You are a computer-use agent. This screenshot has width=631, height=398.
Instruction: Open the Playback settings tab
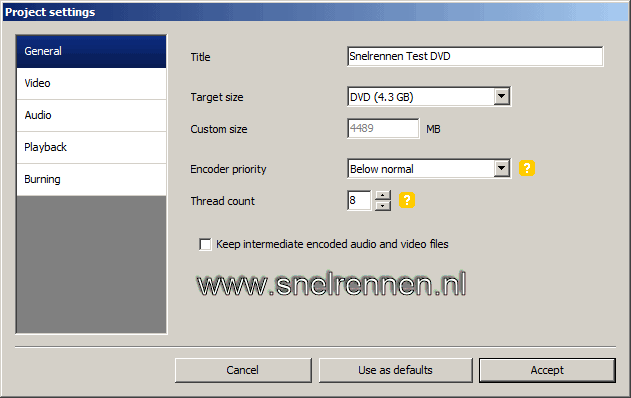pyautogui.click(x=91, y=147)
